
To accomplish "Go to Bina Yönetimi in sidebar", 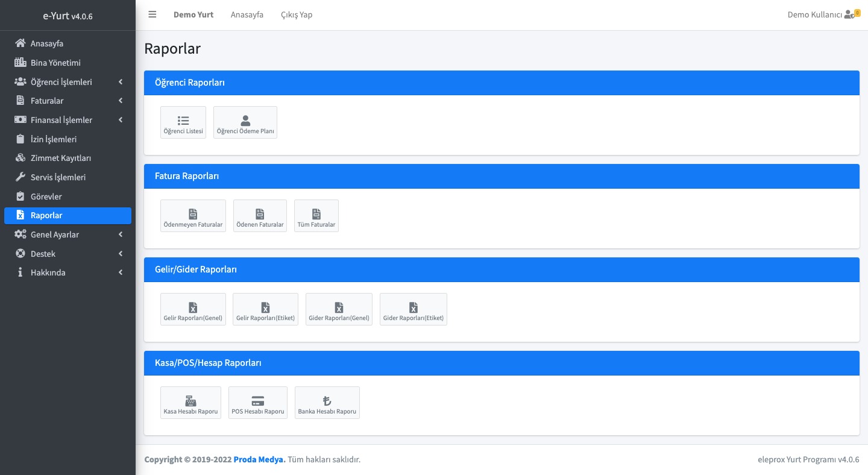I will point(55,63).
